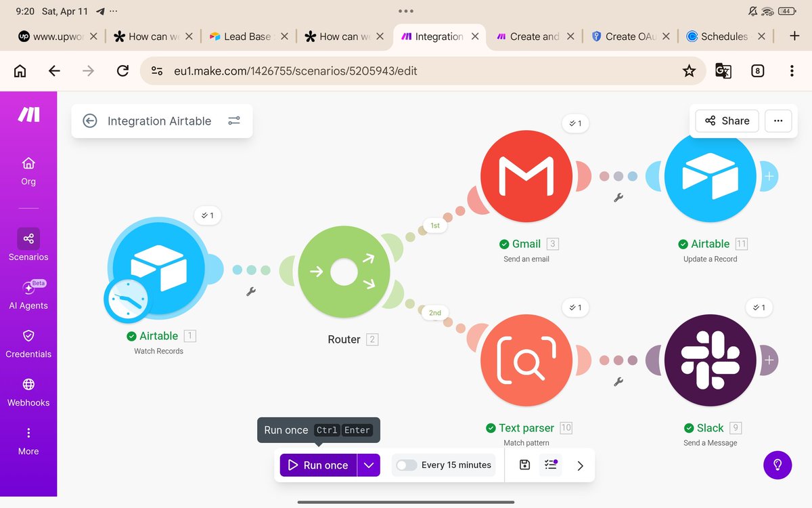Open More options in the sidebar
Screen dimensions: 812x508
(28, 441)
